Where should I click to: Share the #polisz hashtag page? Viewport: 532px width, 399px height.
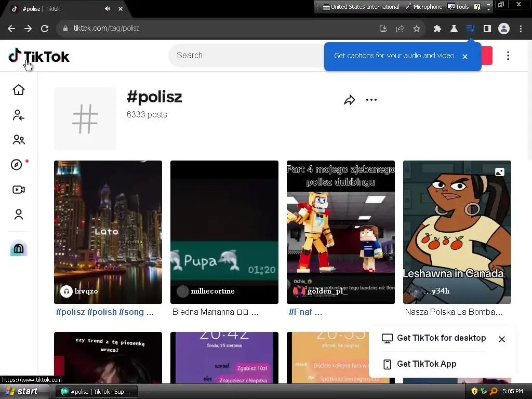click(x=349, y=100)
